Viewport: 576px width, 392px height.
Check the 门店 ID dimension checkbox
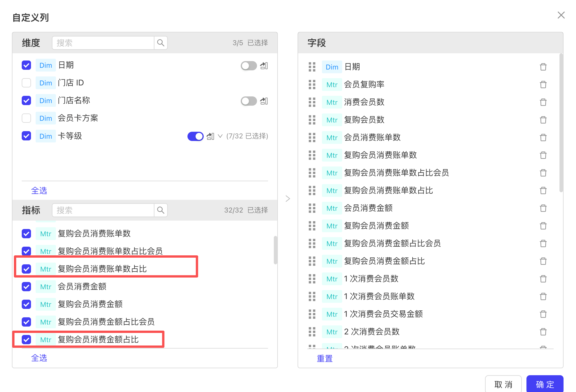26,83
